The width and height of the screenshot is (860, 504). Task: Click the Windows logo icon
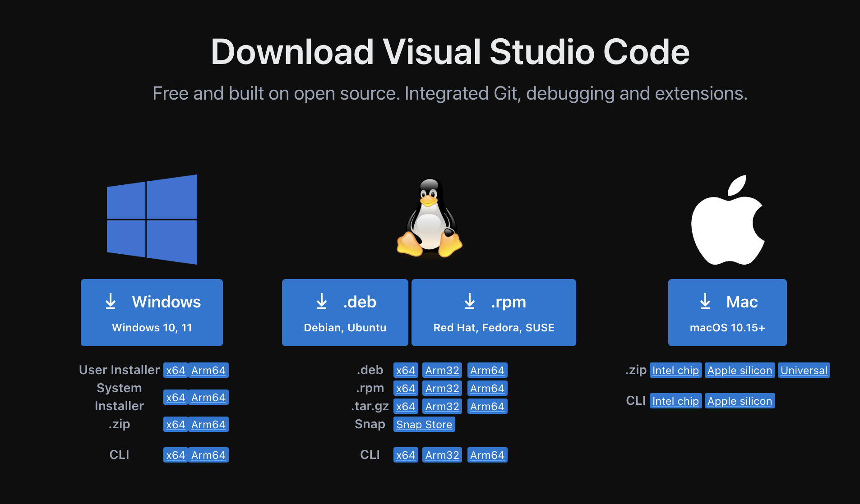[x=152, y=220]
